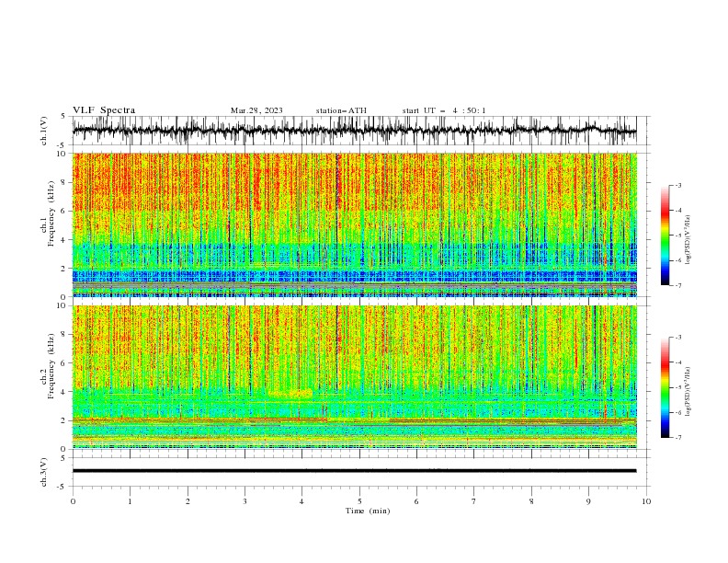
Task: Click time axis tick "0" at bottom
Action: (x=73, y=501)
